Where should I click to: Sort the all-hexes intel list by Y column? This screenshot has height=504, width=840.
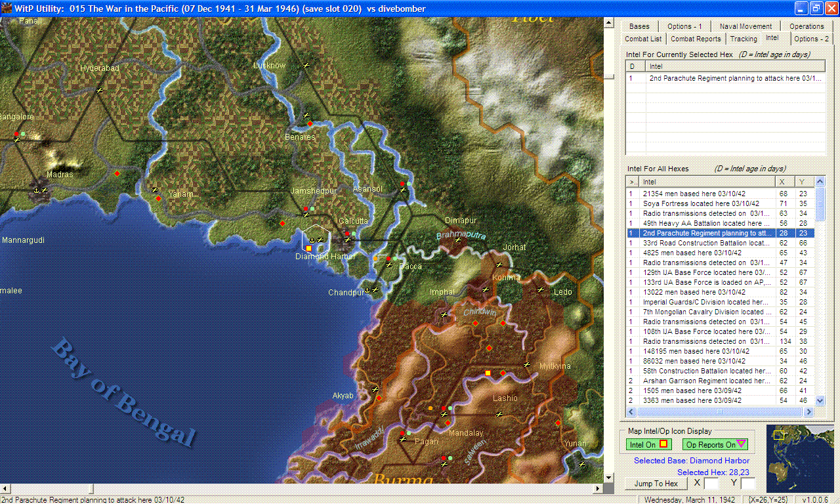coord(804,182)
